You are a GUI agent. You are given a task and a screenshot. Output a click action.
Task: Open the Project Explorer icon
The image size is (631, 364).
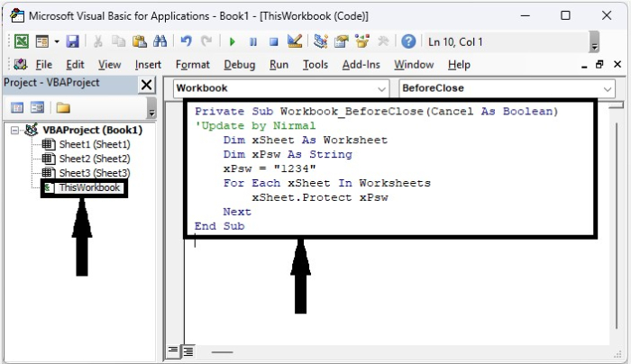point(320,41)
